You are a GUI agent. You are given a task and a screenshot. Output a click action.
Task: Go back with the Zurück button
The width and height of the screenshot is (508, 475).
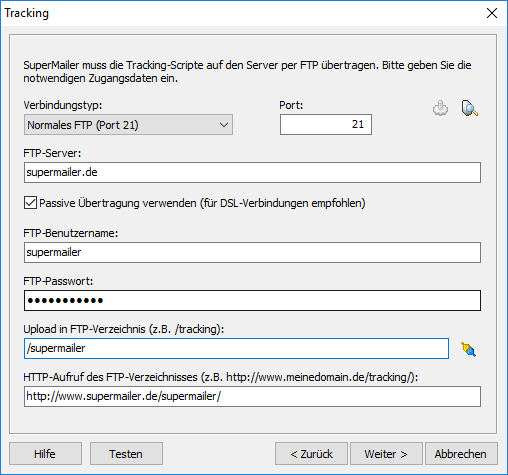pyautogui.click(x=311, y=454)
